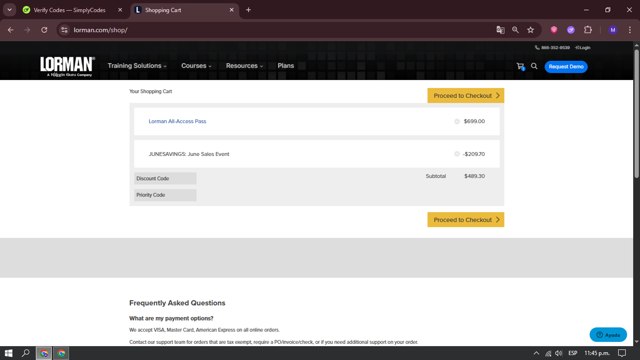Click the bottom Proceed to Checkout button
The image size is (640, 360).
click(466, 220)
